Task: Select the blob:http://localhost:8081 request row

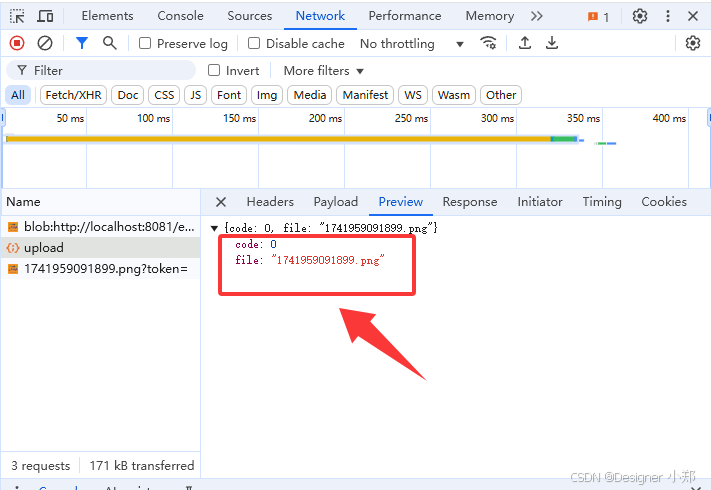Action: click(101, 227)
